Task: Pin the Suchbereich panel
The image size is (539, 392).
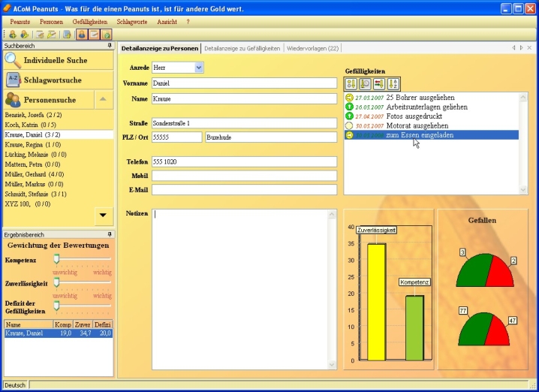Action: coord(110,46)
